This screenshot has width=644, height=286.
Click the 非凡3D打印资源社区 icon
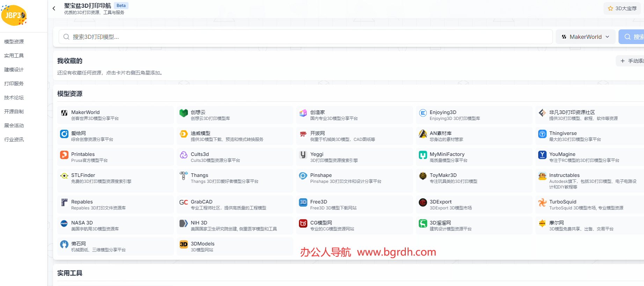542,113
